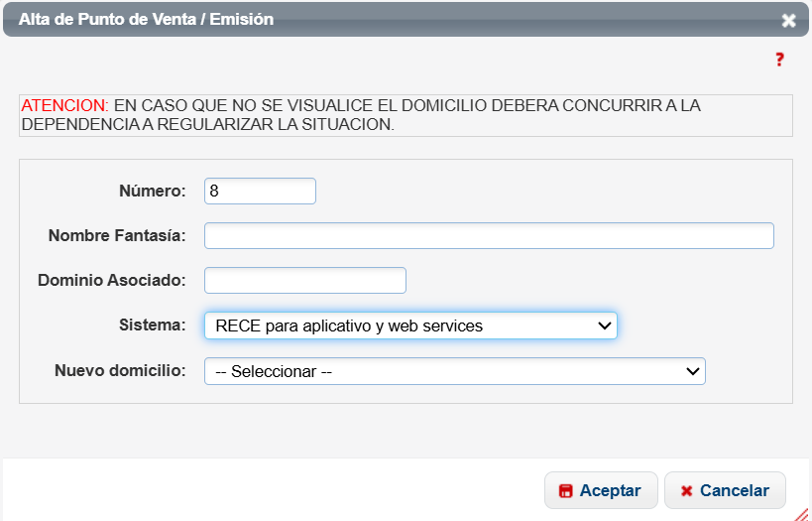The image size is (812, 521).
Task: Open the red question mark help icon
Action: [x=779, y=60]
